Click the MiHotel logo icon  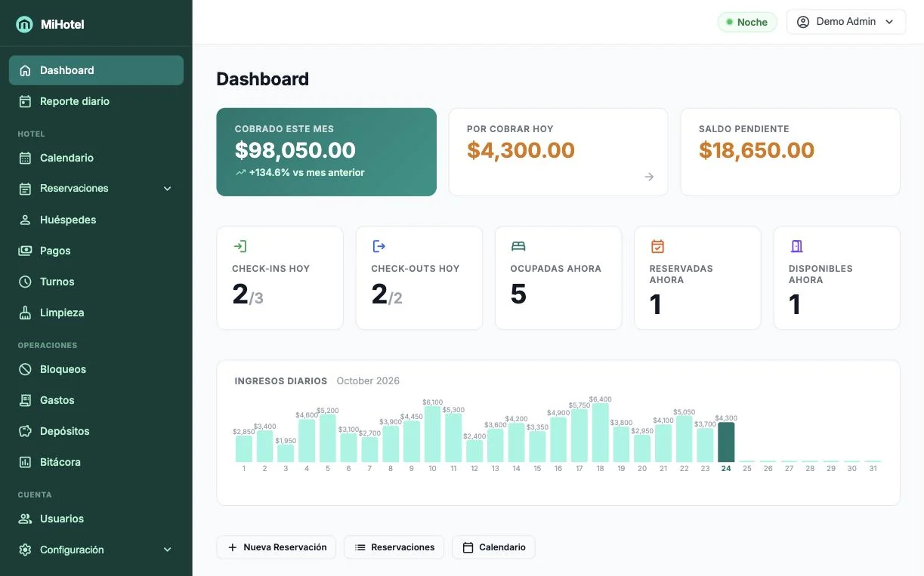tap(24, 24)
